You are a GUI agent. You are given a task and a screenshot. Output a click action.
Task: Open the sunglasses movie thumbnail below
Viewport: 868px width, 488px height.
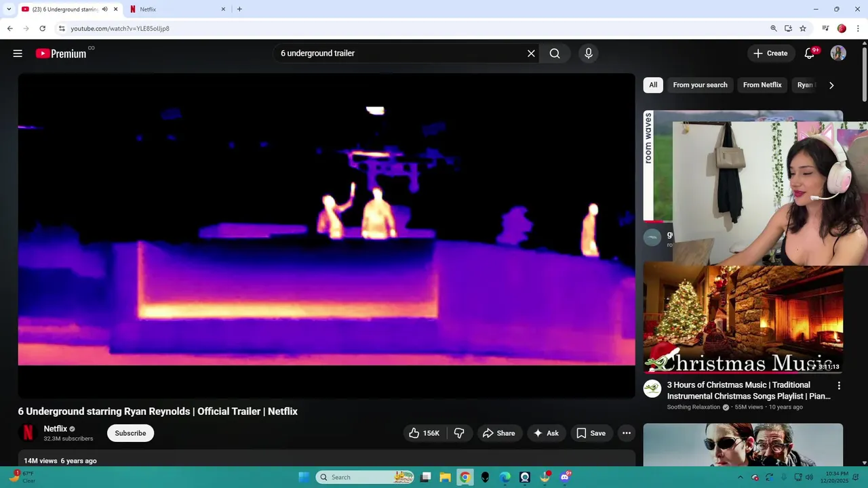tap(743, 445)
